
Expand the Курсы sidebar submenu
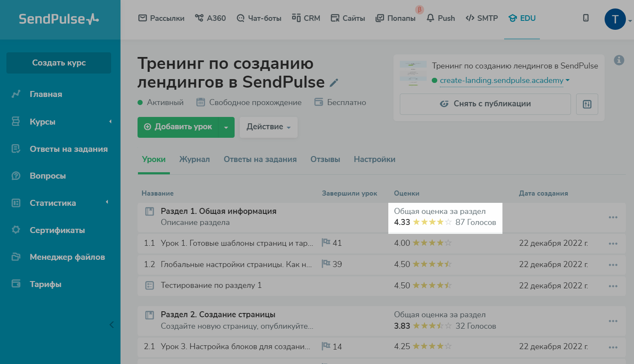tap(110, 122)
